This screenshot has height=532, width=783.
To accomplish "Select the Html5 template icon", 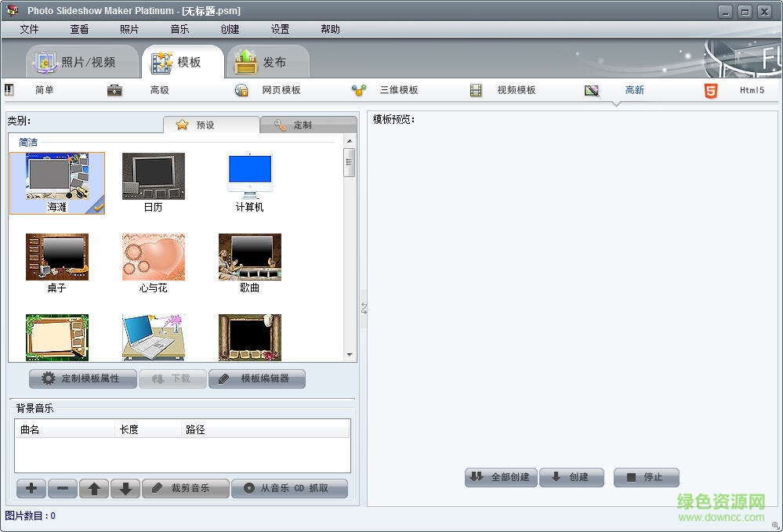I will [x=712, y=90].
